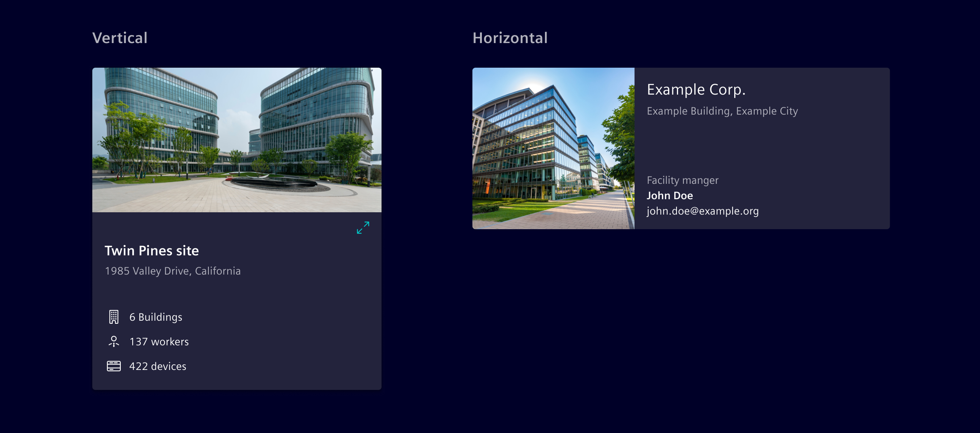Screen dimensions: 980x433
Task: Click the Example Building, Example City subtitle
Action: 722,111
